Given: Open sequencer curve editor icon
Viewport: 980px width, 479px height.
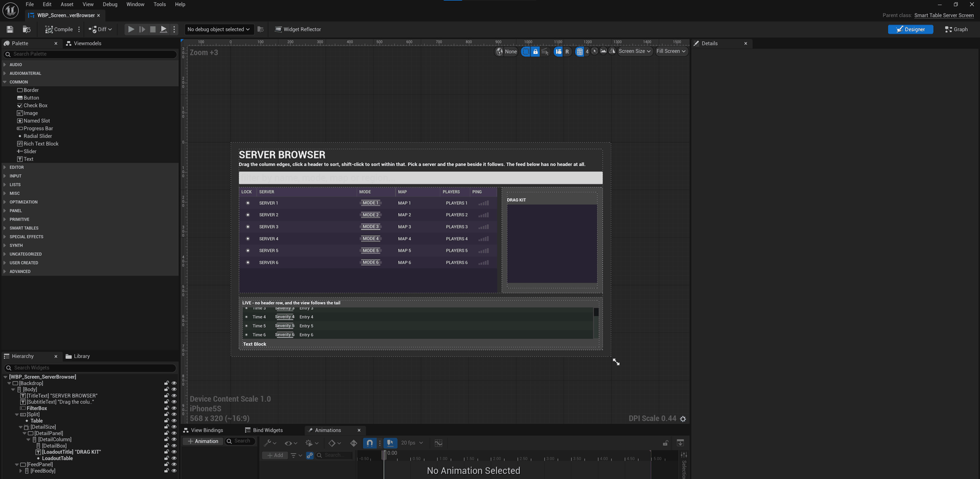Looking at the screenshot, I should [x=439, y=443].
